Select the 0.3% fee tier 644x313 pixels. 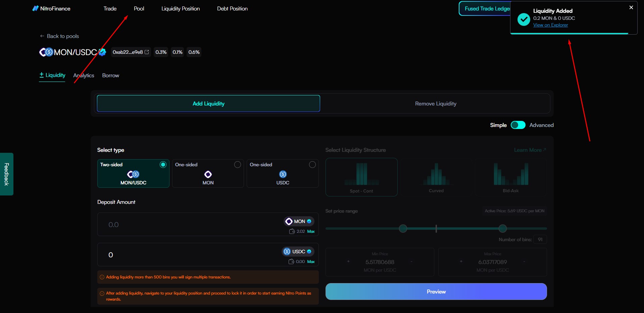[161, 52]
